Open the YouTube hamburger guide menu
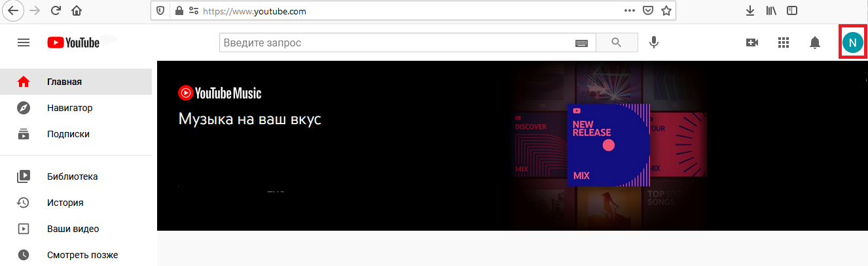This screenshot has height=266, width=868. coord(24,42)
